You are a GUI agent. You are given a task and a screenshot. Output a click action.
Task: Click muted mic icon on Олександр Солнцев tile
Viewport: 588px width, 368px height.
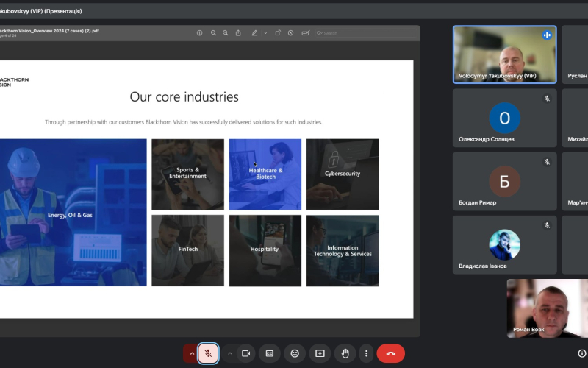coord(547,99)
